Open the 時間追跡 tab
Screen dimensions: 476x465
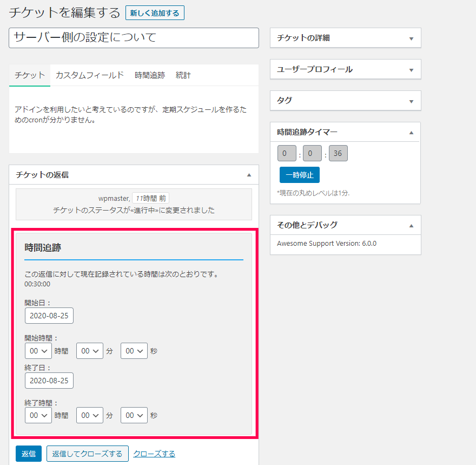coord(150,75)
